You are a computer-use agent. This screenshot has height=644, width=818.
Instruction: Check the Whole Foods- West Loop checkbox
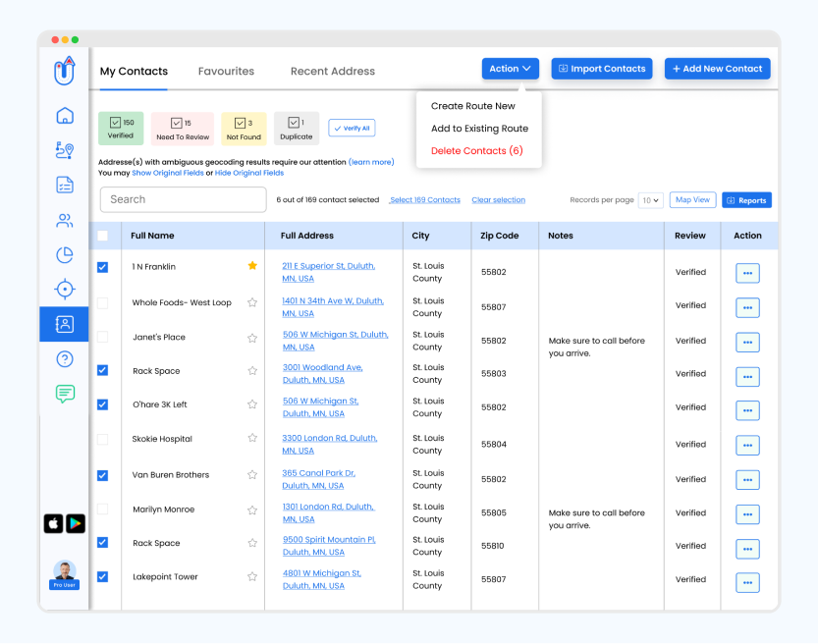(x=103, y=303)
